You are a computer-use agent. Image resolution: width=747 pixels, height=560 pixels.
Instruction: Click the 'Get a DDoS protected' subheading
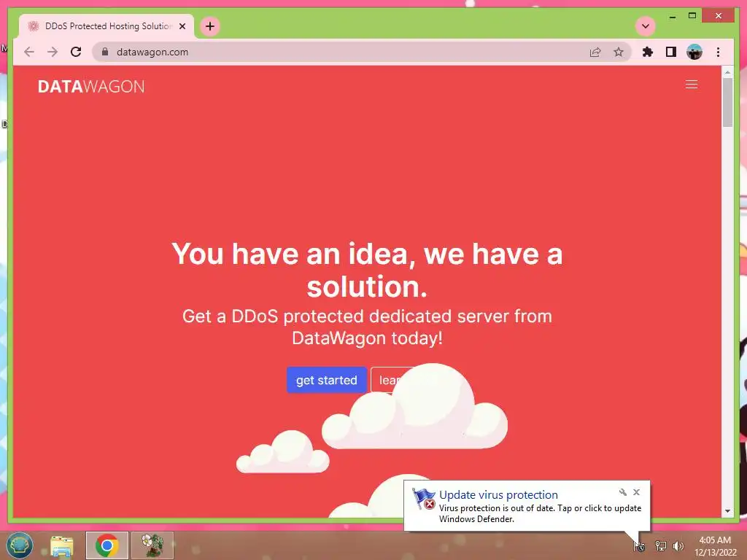click(x=368, y=327)
